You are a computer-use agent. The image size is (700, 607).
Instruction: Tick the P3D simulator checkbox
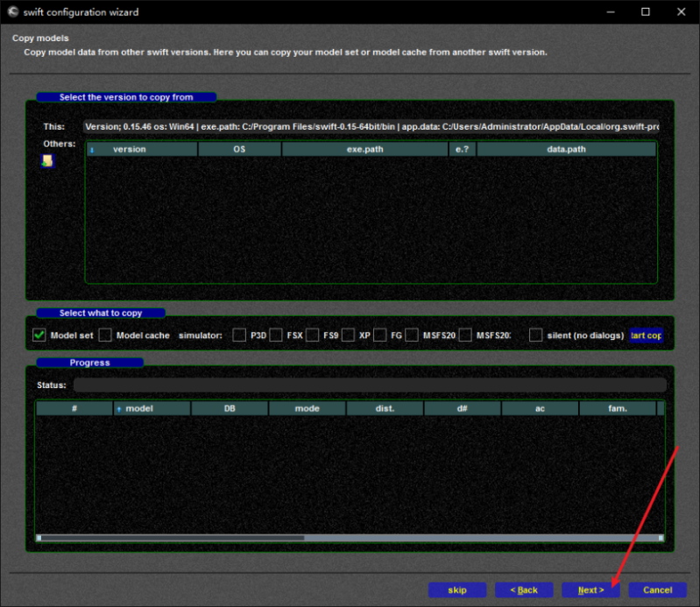pos(239,335)
